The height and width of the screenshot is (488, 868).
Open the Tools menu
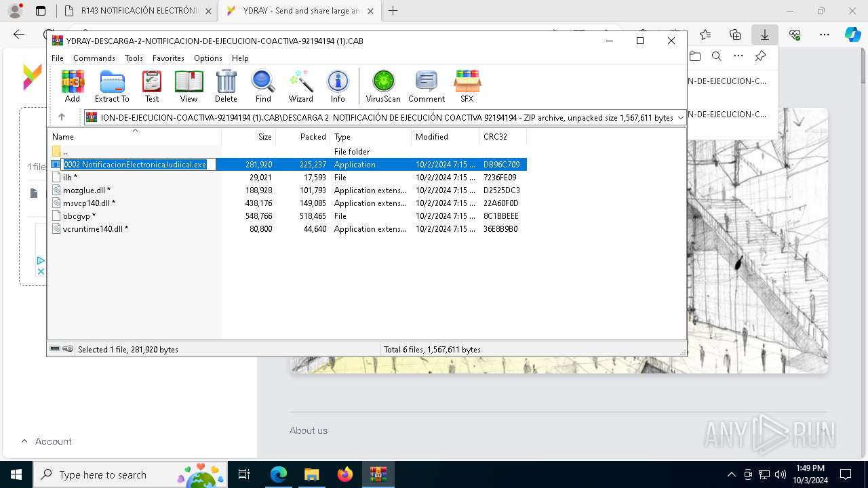pyautogui.click(x=134, y=58)
